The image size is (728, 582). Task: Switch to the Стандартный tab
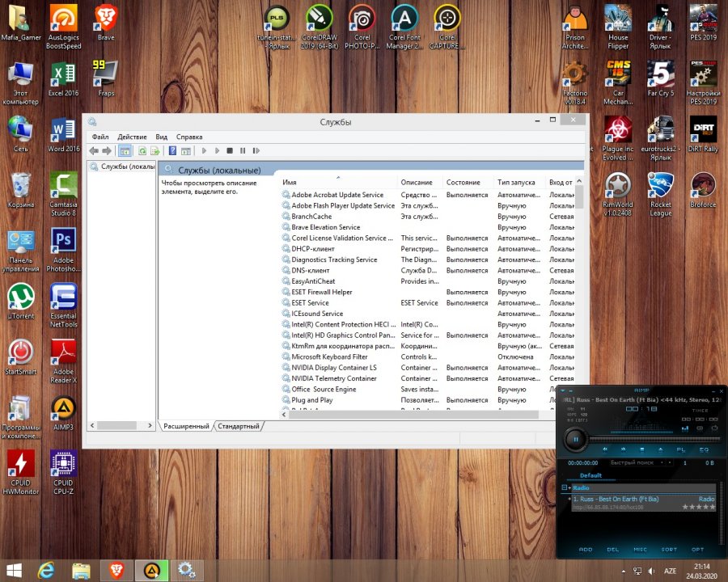(x=239, y=426)
